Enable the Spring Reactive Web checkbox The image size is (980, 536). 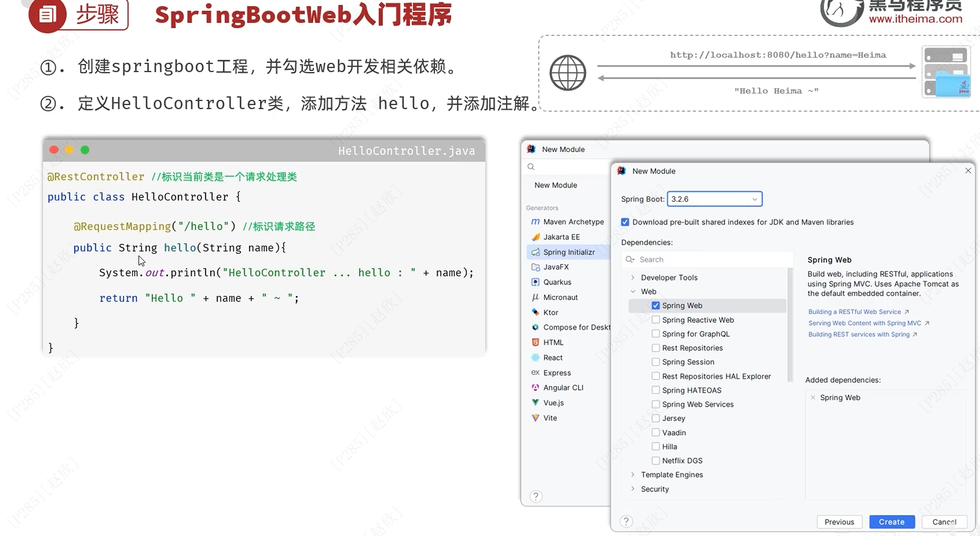656,320
